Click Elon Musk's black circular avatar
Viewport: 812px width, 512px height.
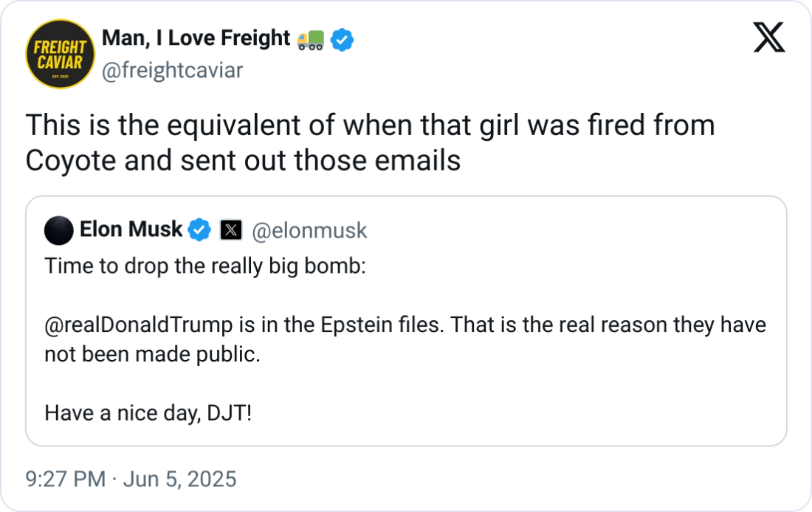(x=59, y=231)
